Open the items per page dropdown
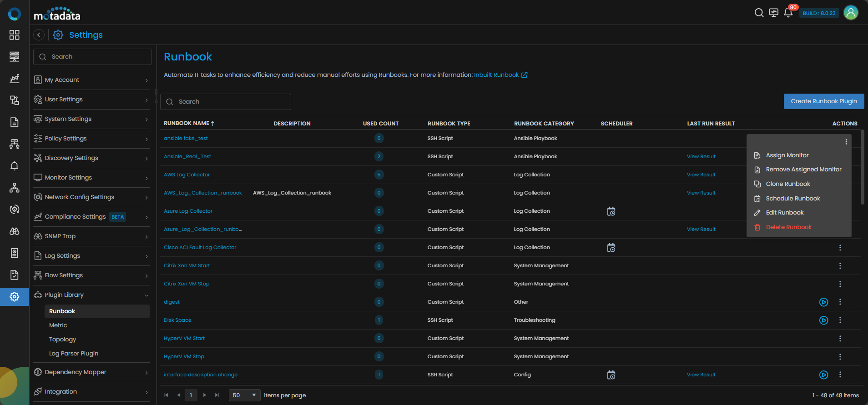868x405 pixels. pyautogui.click(x=244, y=395)
